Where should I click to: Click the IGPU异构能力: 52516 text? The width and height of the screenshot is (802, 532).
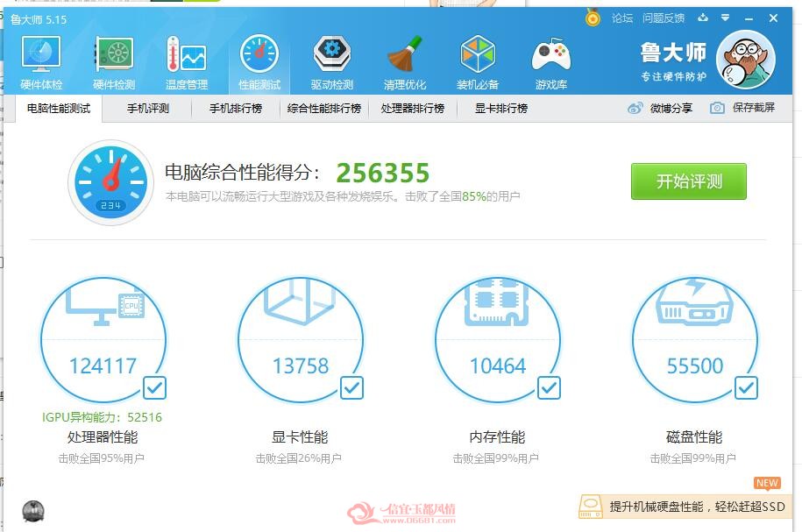click(102, 417)
